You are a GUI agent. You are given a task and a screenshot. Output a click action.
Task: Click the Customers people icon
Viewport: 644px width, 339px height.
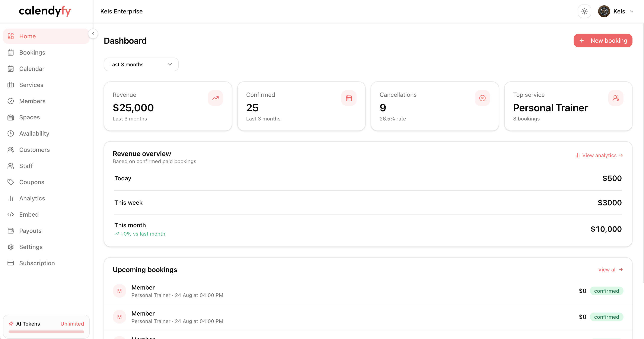click(10, 150)
